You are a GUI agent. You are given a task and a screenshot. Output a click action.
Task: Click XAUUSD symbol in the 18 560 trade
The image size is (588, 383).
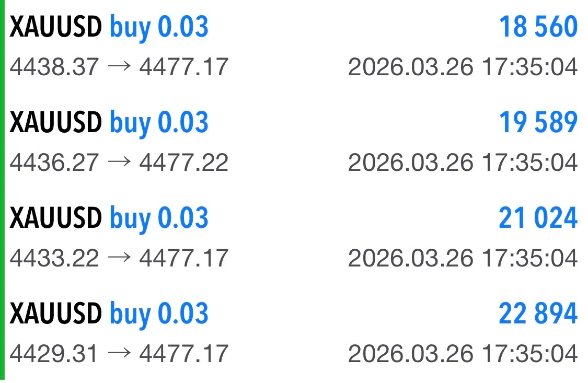(x=56, y=27)
